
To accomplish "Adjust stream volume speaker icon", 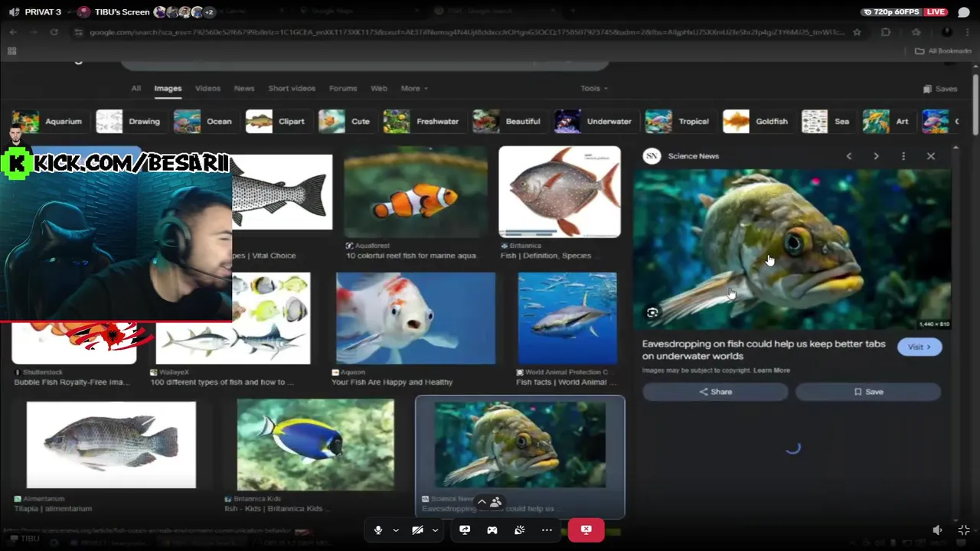I will 937,530.
